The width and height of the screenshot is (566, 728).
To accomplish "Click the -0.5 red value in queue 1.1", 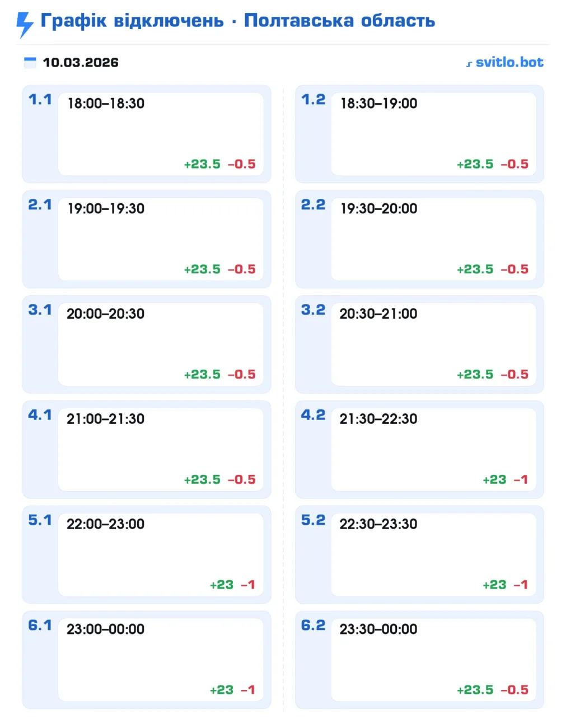I will click(242, 164).
